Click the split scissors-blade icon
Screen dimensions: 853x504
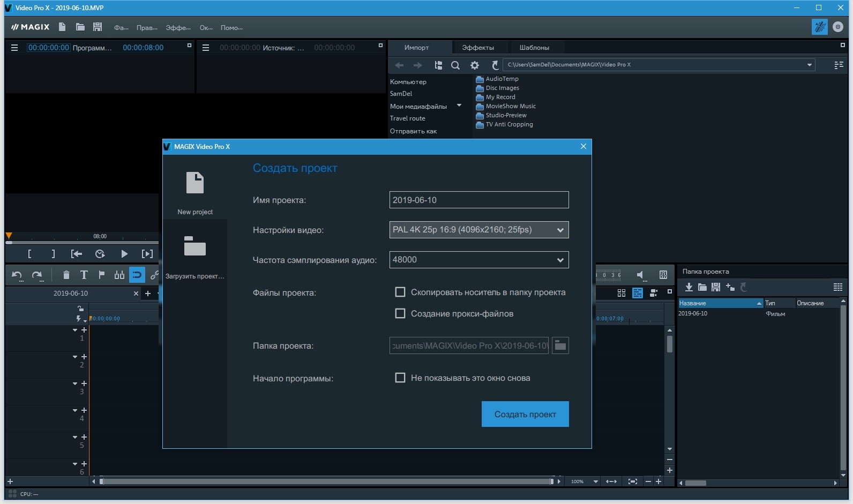click(119, 275)
